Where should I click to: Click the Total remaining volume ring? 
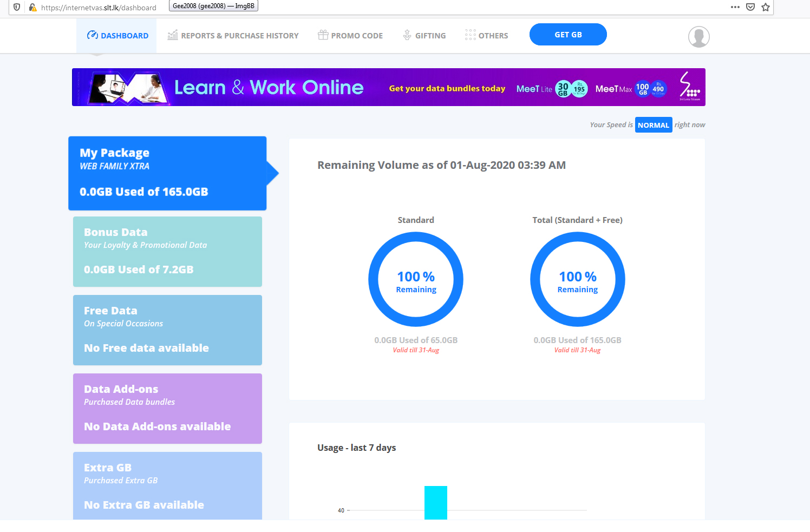(578, 279)
